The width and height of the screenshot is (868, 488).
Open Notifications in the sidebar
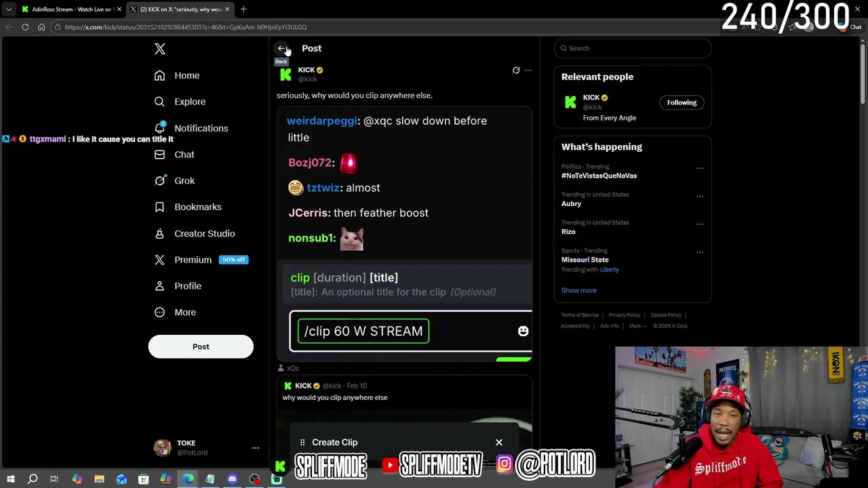click(191, 128)
